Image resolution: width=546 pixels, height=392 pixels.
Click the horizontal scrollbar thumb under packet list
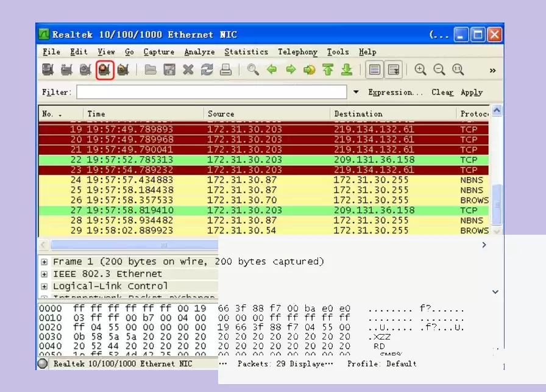point(135,245)
